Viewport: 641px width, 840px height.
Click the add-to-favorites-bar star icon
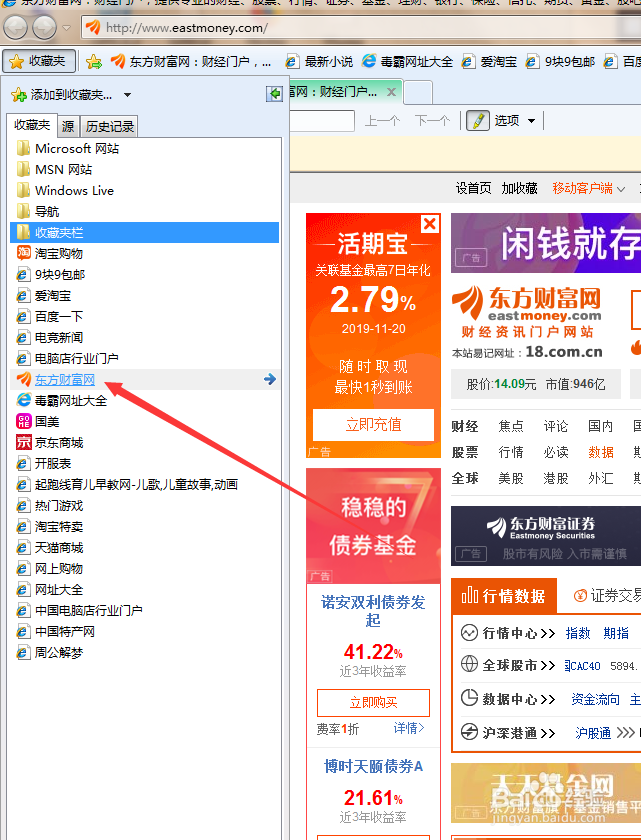[x=94, y=62]
